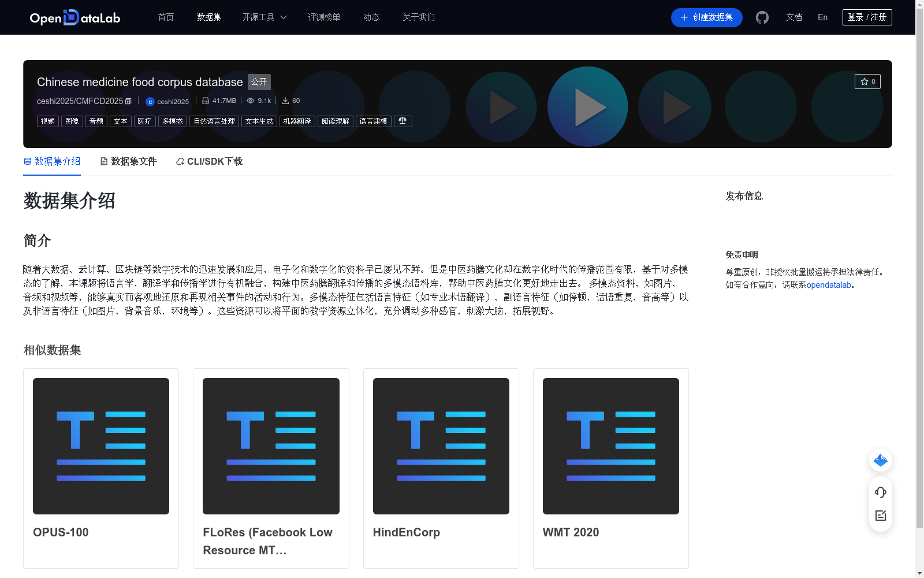The width and height of the screenshot is (924, 578).
Task: Open the GitHub repository icon
Action: (x=762, y=17)
